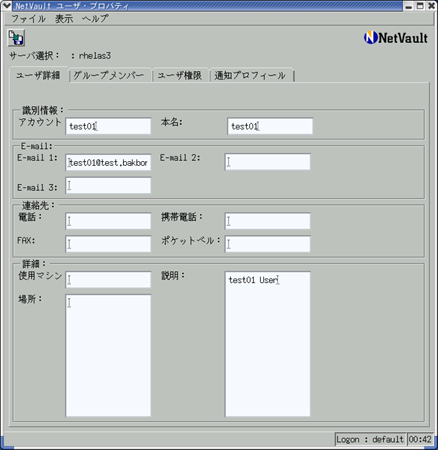This screenshot has height=450, width=438.
Task: Click the NetVault logo
Action: (396, 38)
